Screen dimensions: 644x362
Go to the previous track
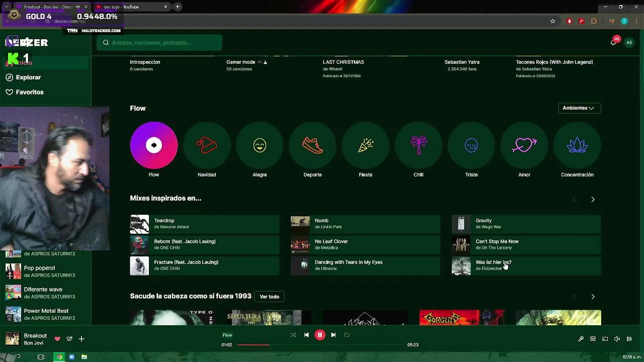pyautogui.click(x=306, y=335)
